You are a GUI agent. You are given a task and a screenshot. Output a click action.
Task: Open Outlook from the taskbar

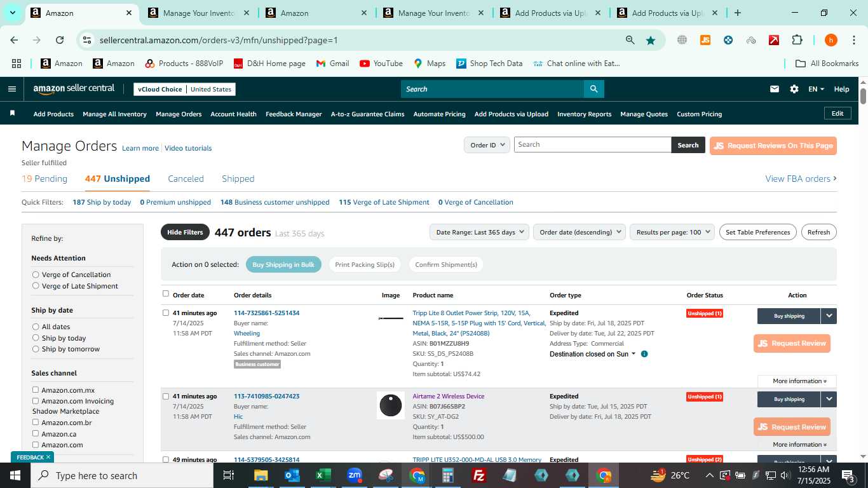[x=292, y=475]
